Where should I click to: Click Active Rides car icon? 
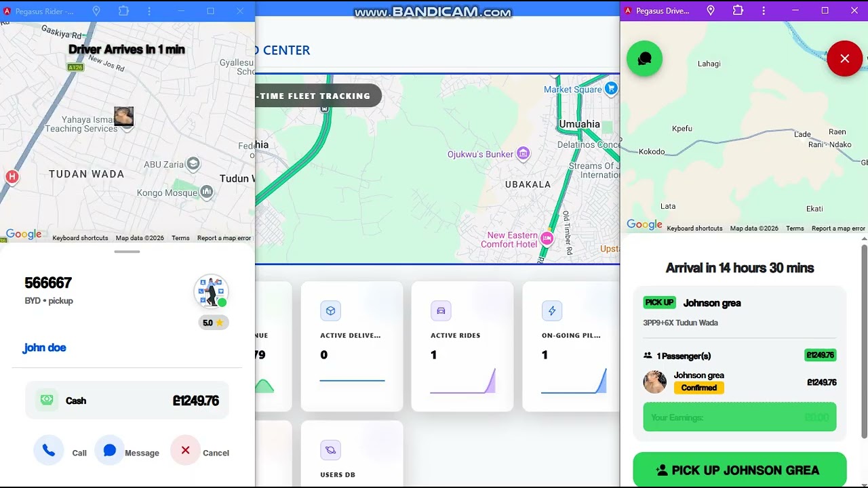[x=441, y=310]
